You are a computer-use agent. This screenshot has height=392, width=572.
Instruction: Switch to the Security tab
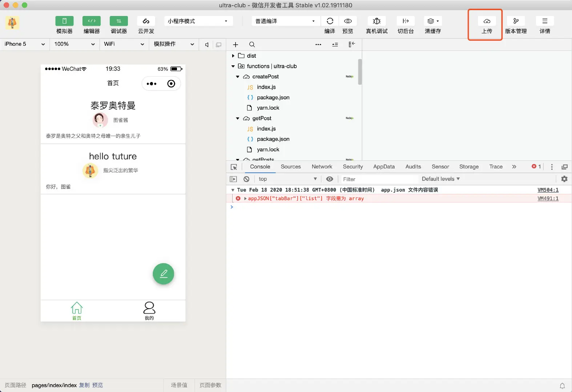click(353, 167)
